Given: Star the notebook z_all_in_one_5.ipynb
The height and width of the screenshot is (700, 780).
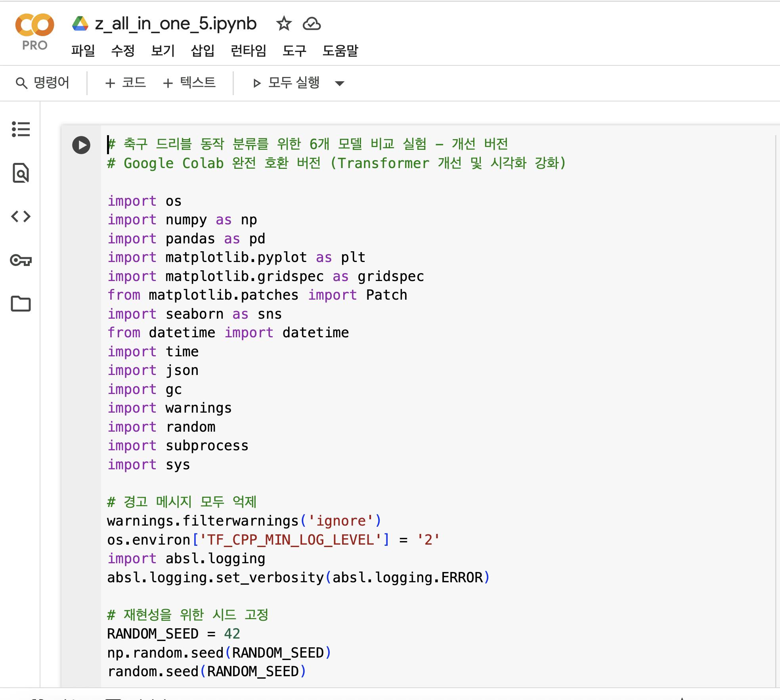Looking at the screenshot, I should 284,24.
